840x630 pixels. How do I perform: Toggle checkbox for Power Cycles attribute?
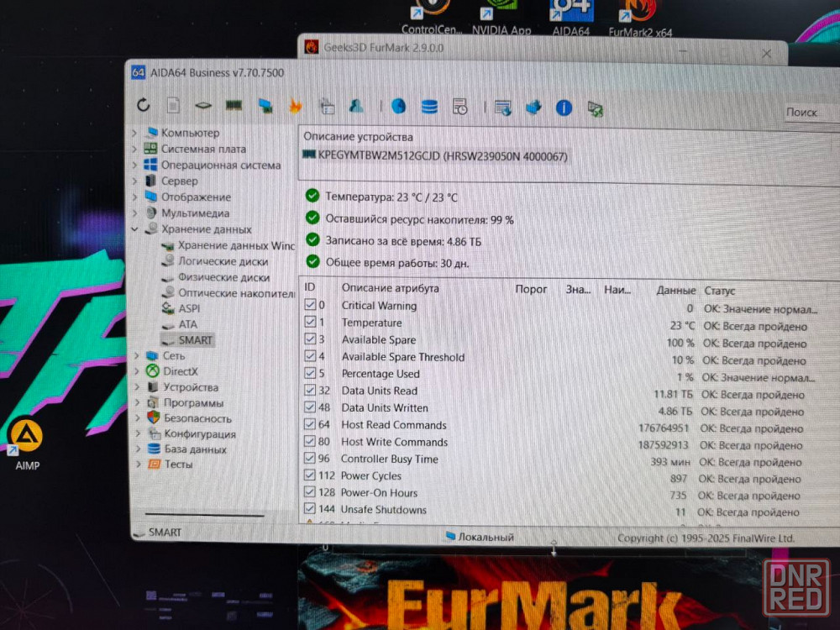(x=310, y=475)
